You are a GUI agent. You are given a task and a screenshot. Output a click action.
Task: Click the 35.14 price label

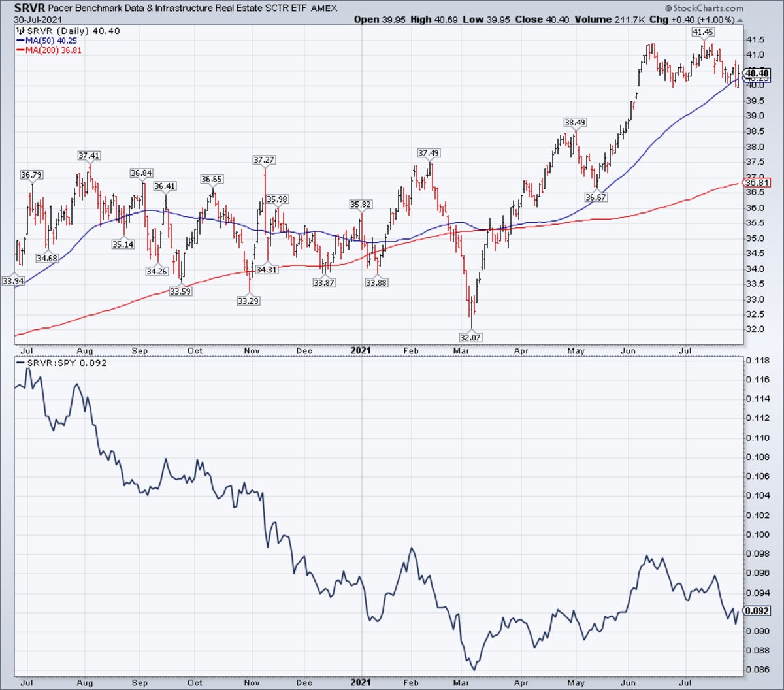pyautogui.click(x=123, y=244)
